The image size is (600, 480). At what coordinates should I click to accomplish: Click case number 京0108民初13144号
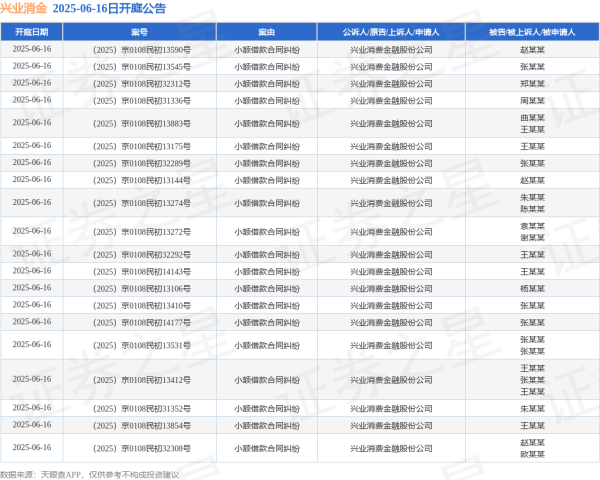(x=156, y=180)
